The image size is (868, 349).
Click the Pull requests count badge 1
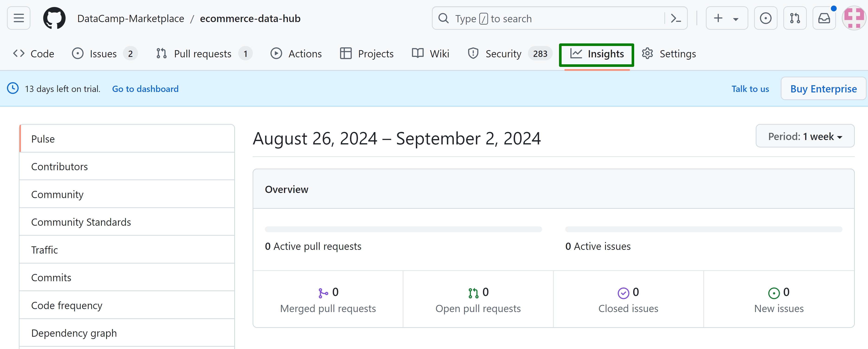click(246, 54)
